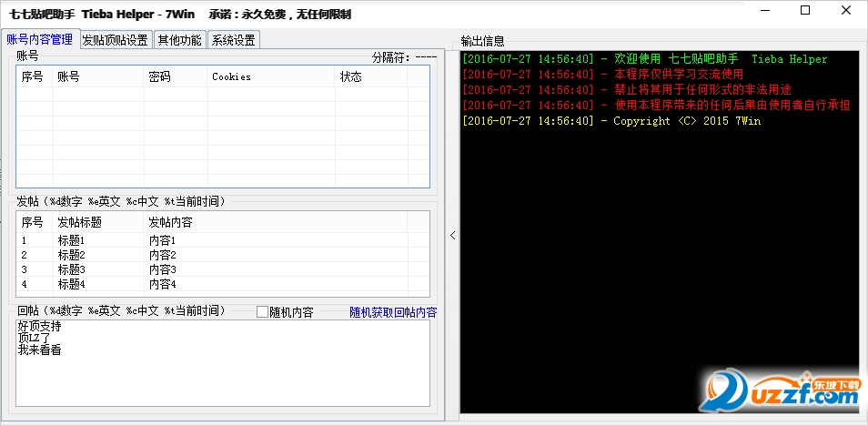Open the 其他功能 tab
The height and width of the screenshot is (426, 868).
pos(179,40)
